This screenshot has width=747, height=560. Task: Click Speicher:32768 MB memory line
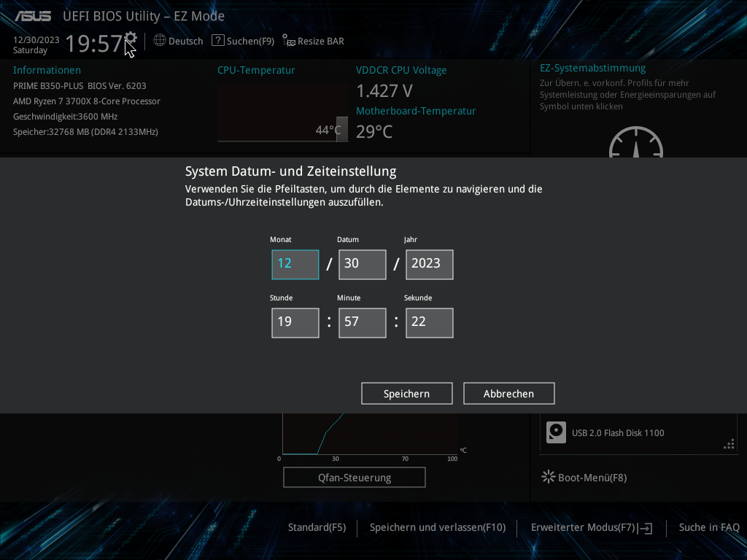85,131
